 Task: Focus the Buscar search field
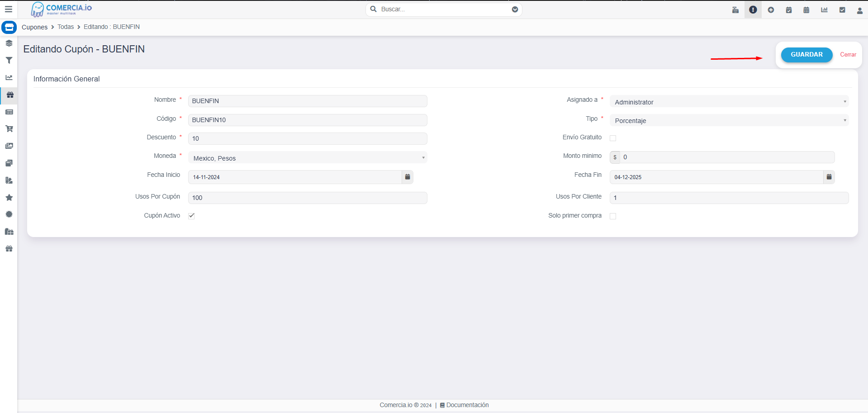(443, 9)
